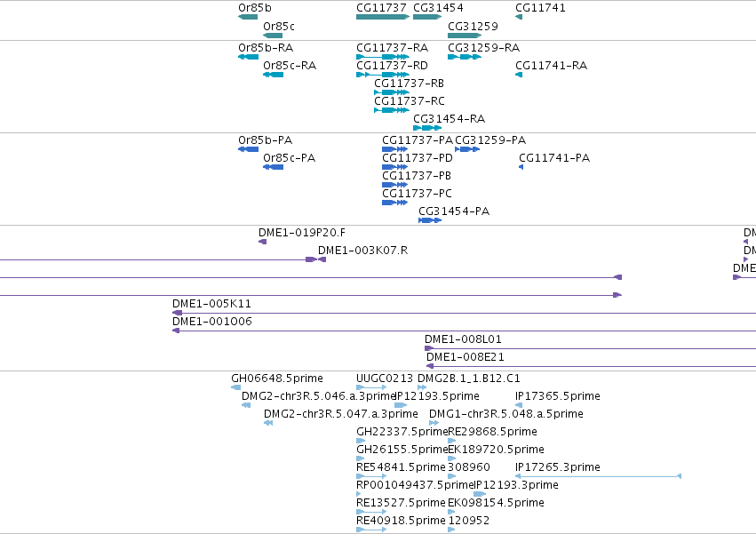This screenshot has height=534, width=756.
Task: Click the CG31259 gene label
Action: [x=473, y=26]
